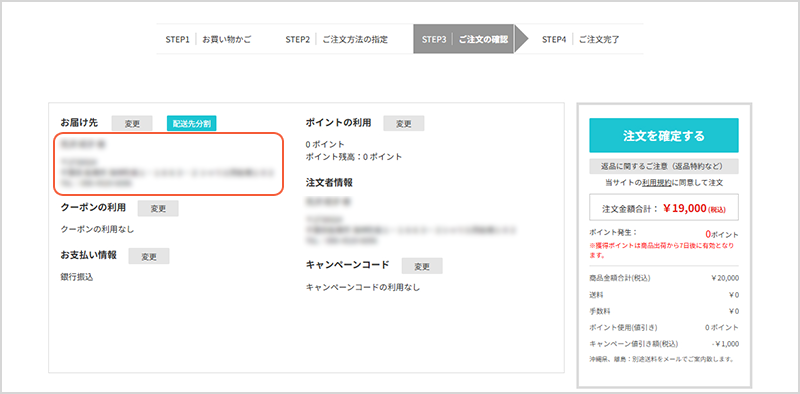
Task: Change the ポイントの利用 setting
Action: point(404,124)
